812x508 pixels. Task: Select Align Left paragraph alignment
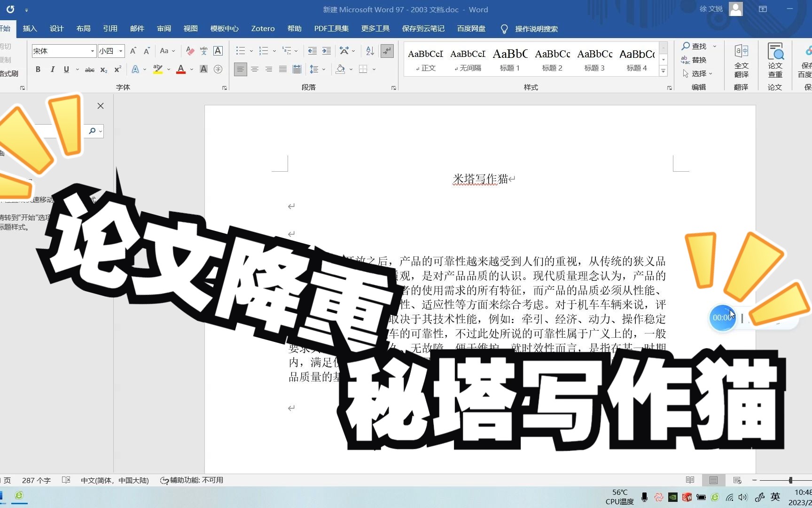[241, 70]
